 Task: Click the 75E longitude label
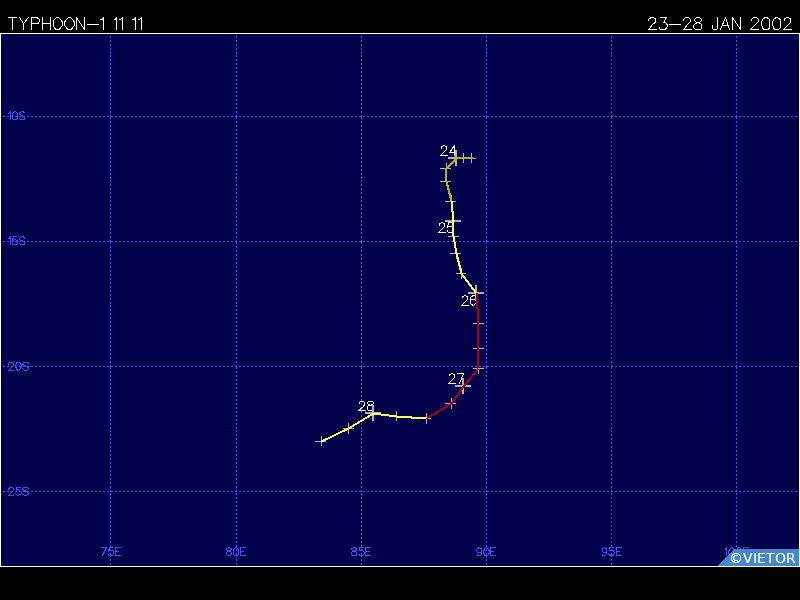click(x=111, y=552)
